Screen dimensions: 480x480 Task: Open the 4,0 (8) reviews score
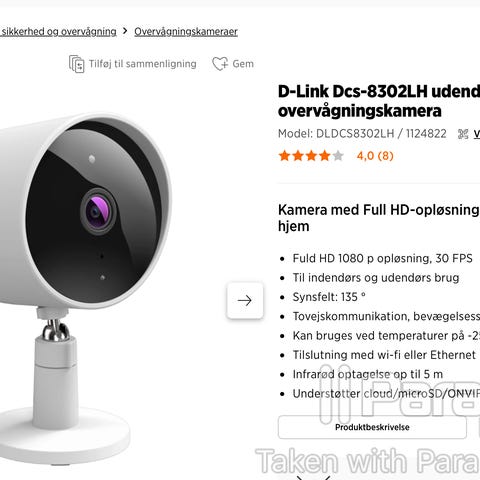coord(375,156)
